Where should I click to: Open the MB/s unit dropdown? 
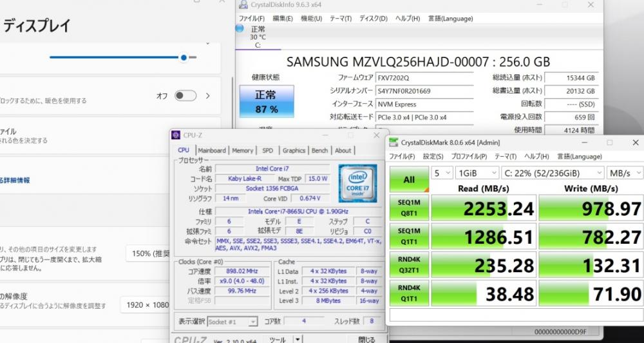(625, 173)
